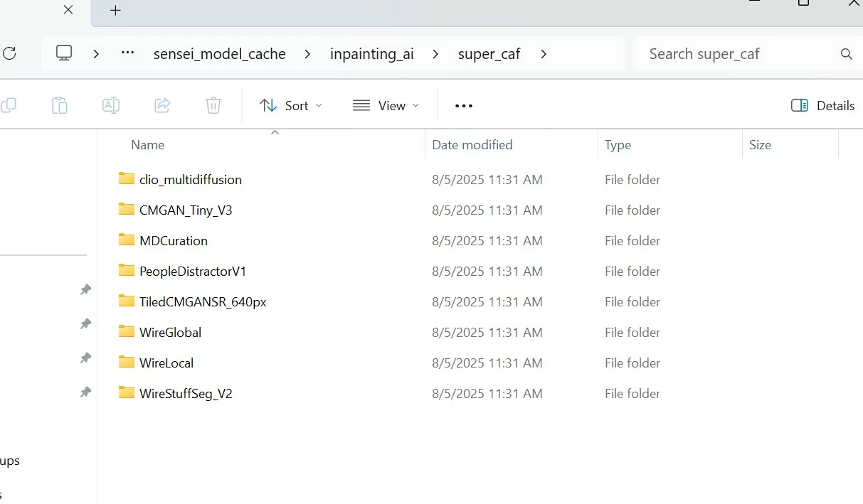Click the This PC monitor icon in address bar
The image size is (863, 504).
tap(65, 53)
